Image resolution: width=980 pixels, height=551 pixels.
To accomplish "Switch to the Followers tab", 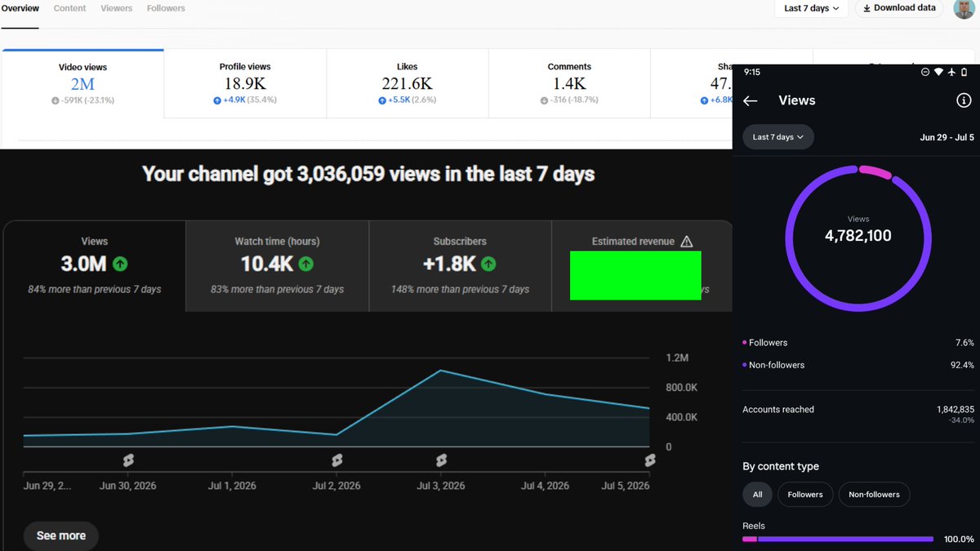I will coord(166,8).
